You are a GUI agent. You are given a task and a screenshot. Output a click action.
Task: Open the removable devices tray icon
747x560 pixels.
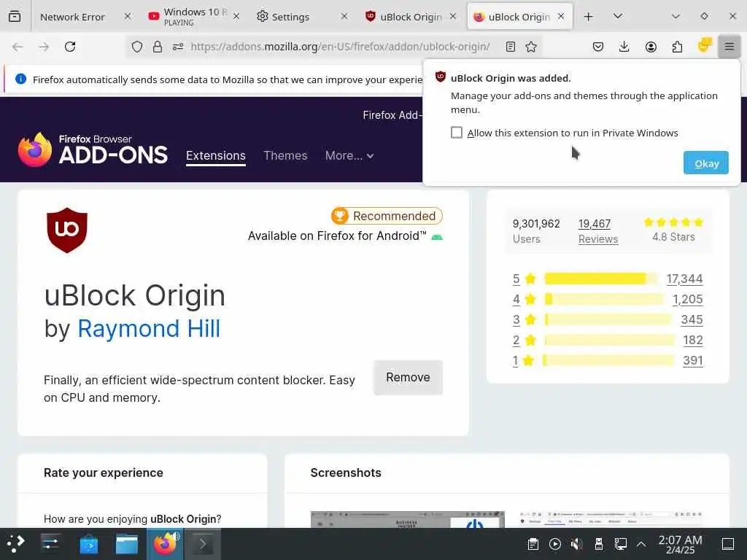pos(599,544)
